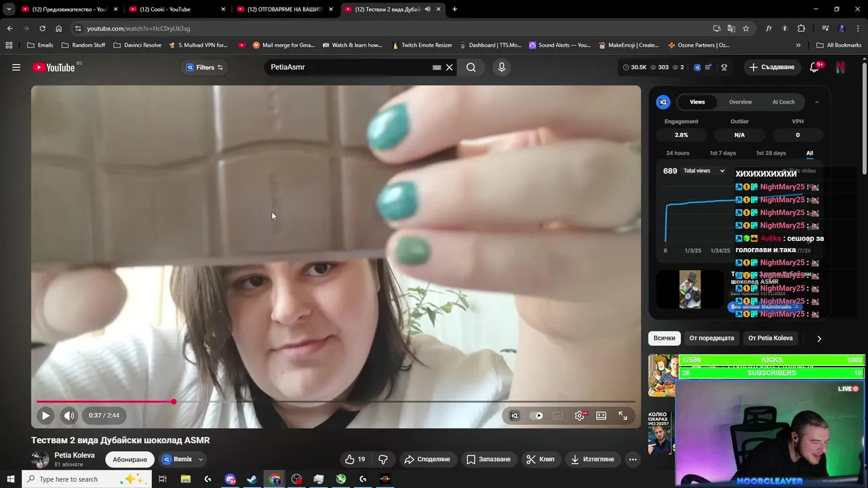Screen dimensions: 868x488
Task: Switch to the Cooki - YouTube tab
Action: tap(176, 9)
